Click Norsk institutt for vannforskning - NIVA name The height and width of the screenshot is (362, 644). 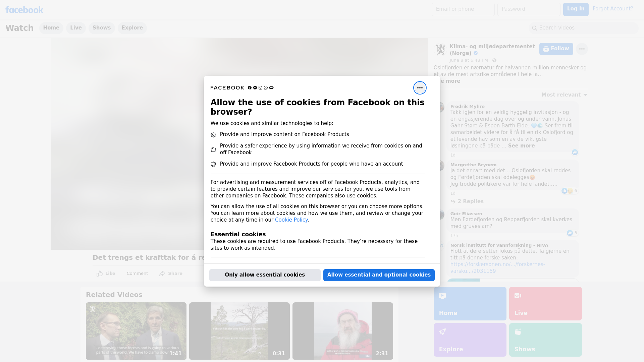pyautogui.click(x=499, y=245)
